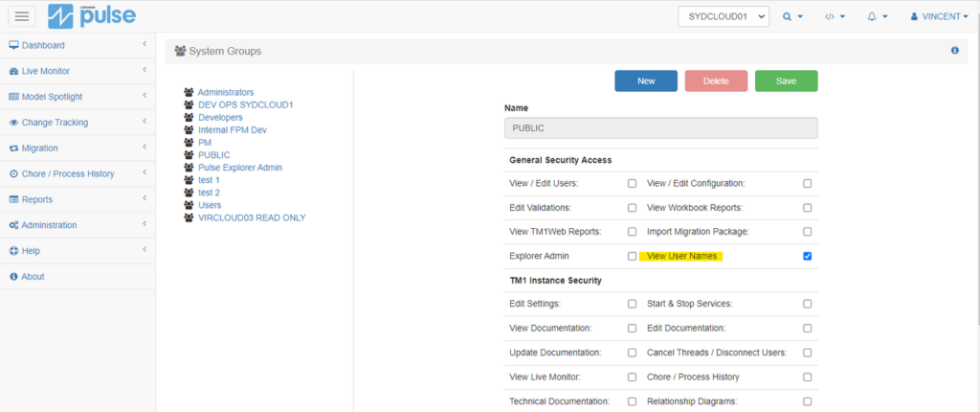980x412 pixels.
Task: Select the Pulse Explorer Admin group
Action: [239, 168]
